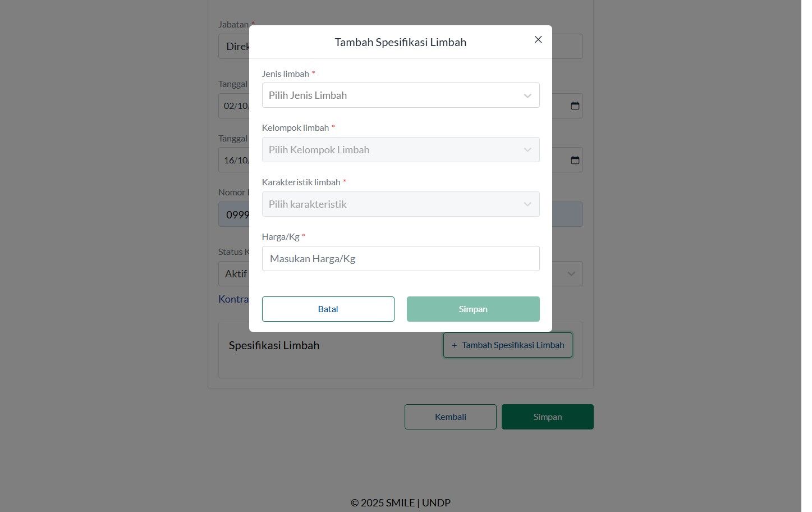Close the Tambah Spesifikasi Limbah dialog

[538, 39]
